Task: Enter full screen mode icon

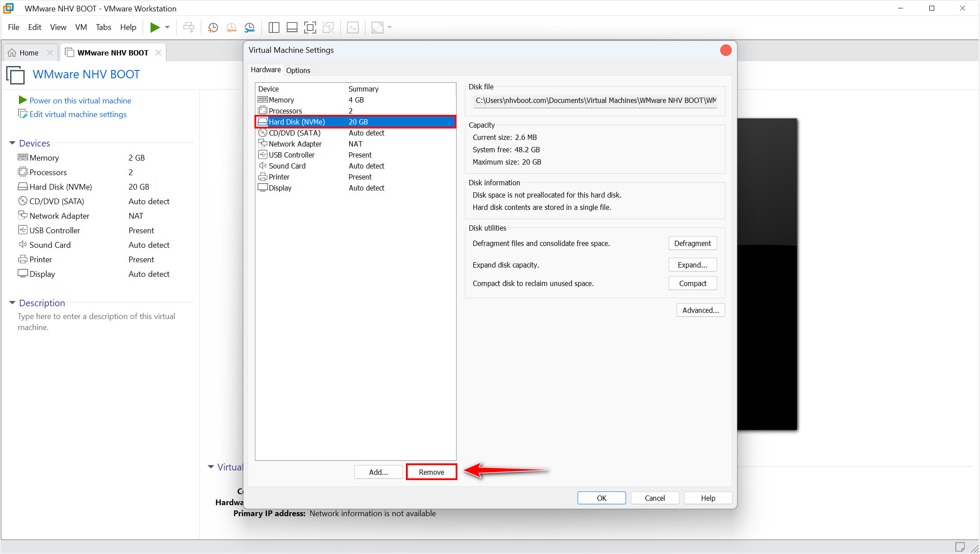Action: point(310,28)
